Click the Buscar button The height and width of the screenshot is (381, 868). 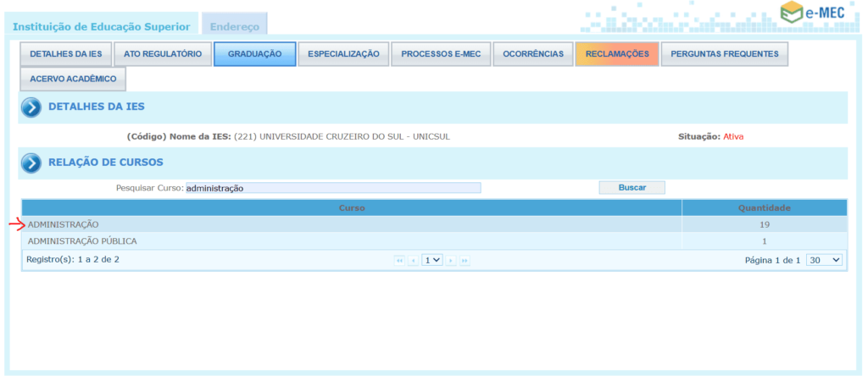pos(632,188)
